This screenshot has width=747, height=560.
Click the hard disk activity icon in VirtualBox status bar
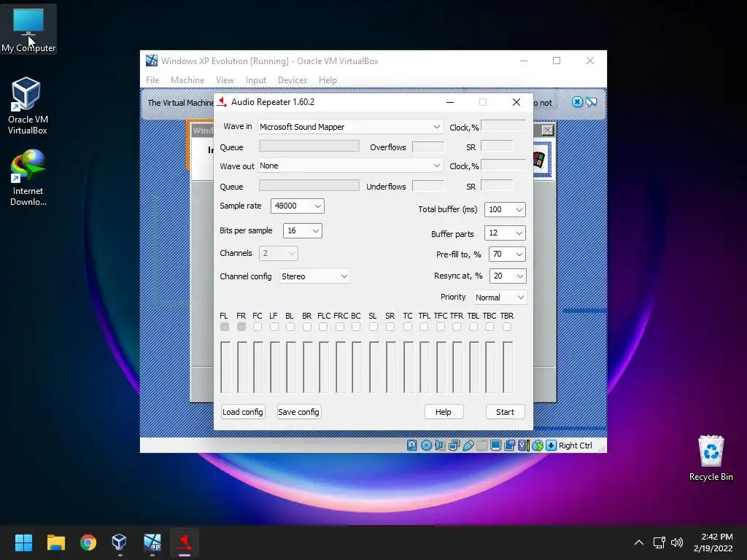coord(412,446)
